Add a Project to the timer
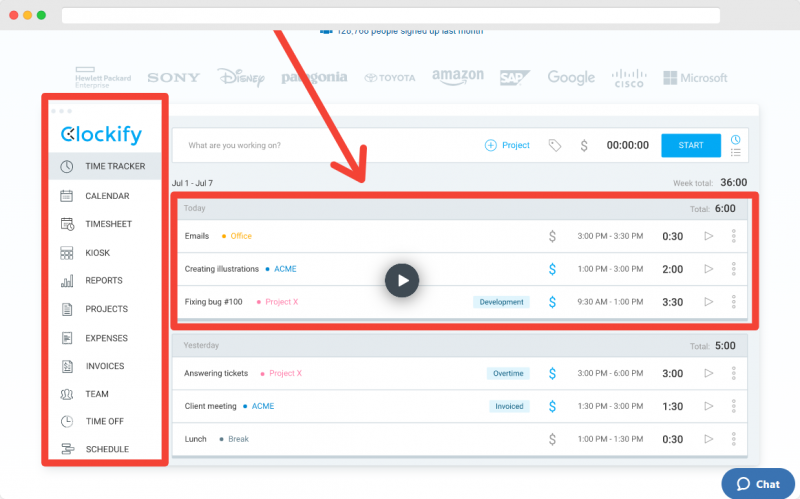The width and height of the screenshot is (800, 499). [x=507, y=145]
